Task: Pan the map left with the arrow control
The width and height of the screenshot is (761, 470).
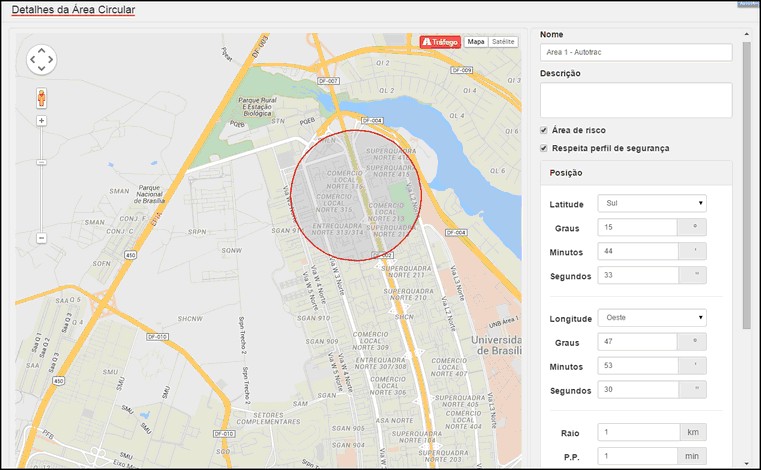Action: pyautogui.click(x=33, y=59)
